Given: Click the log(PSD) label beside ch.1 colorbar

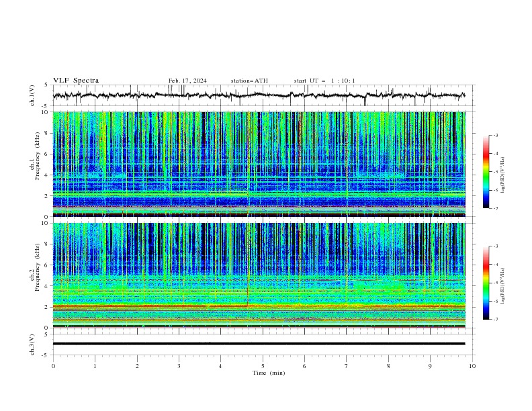Looking at the screenshot, I should coord(502,175).
